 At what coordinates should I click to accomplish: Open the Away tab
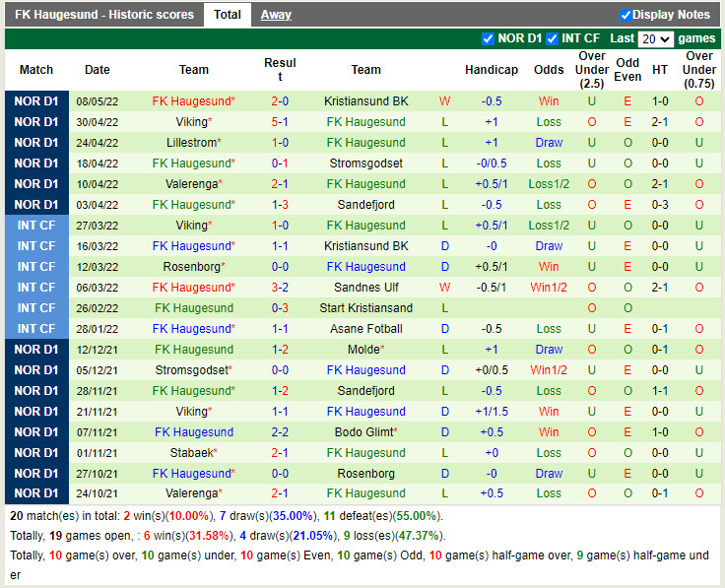pos(276,15)
